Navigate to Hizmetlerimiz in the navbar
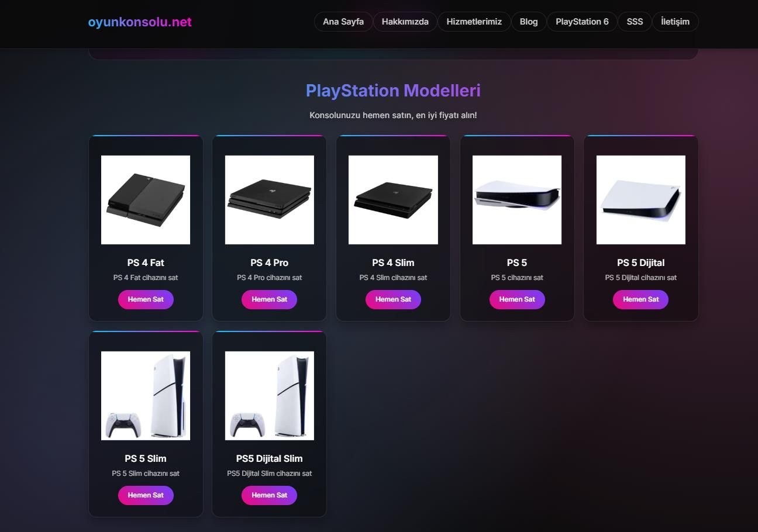This screenshot has height=532, width=758. [x=474, y=22]
